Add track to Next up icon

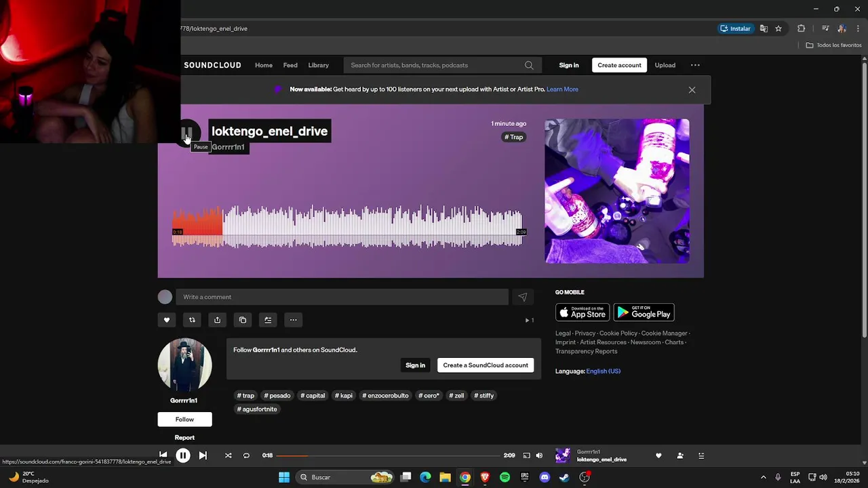coord(268,320)
